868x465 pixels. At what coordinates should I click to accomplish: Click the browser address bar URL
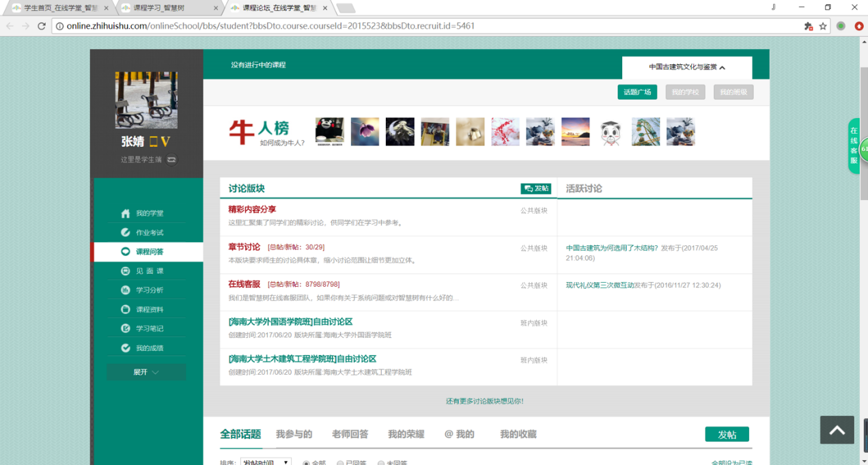pyautogui.click(x=270, y=26)
